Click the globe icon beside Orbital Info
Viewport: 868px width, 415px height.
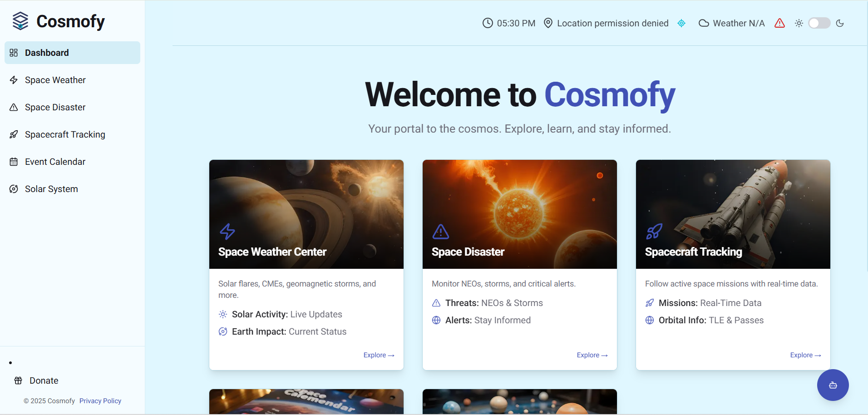click(x=650, y=320)
